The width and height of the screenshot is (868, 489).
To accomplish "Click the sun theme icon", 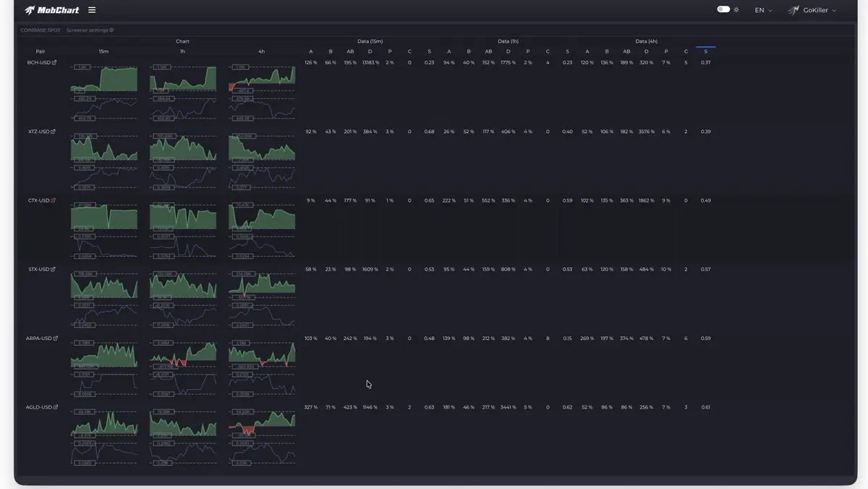I will click(x=736, y=10).
